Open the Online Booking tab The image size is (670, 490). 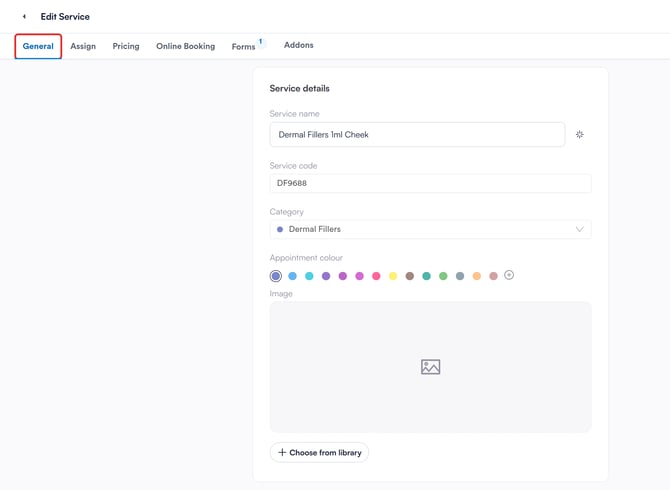point(185,46)
